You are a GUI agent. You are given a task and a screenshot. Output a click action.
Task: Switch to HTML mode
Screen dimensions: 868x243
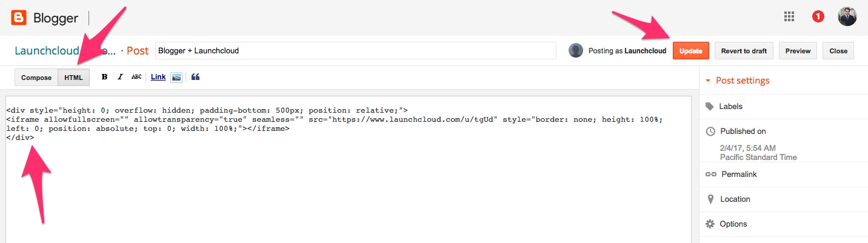73,78
